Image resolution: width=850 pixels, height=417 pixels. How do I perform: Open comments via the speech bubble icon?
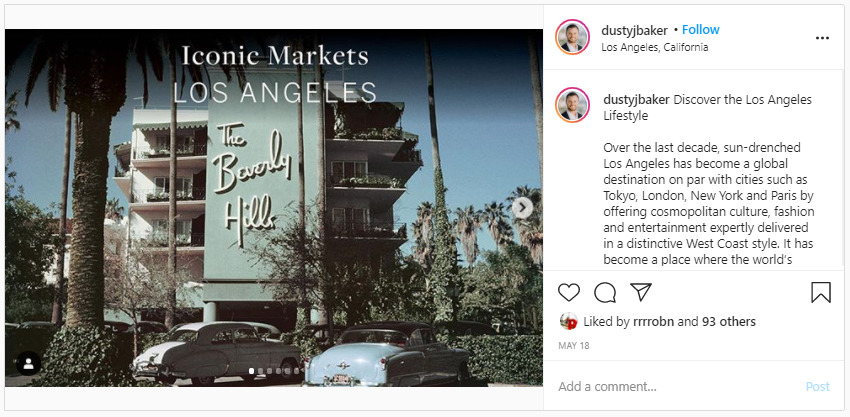pyautogui.click(x=605, y=292)
